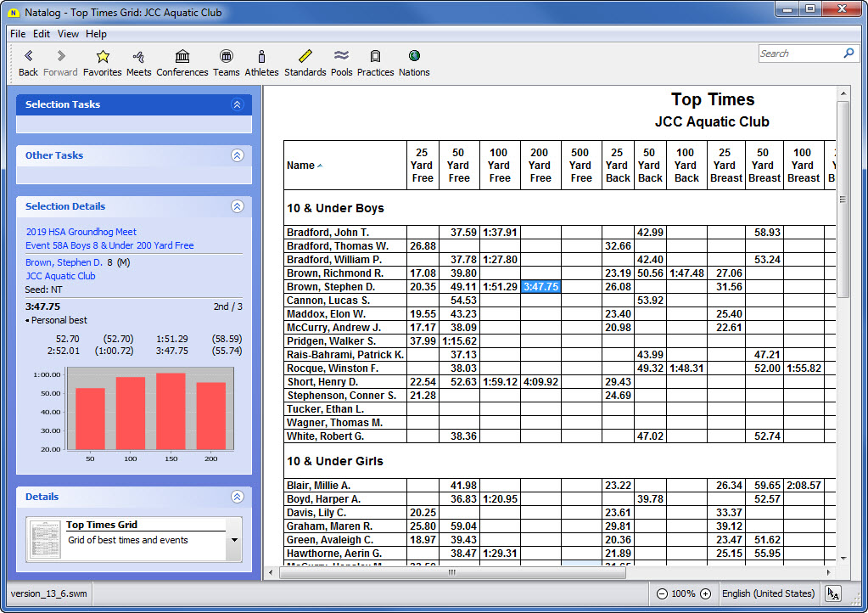The image size is (868, 613).
Task: Collapse the Selection Details panel
Action: coord(237,206)
